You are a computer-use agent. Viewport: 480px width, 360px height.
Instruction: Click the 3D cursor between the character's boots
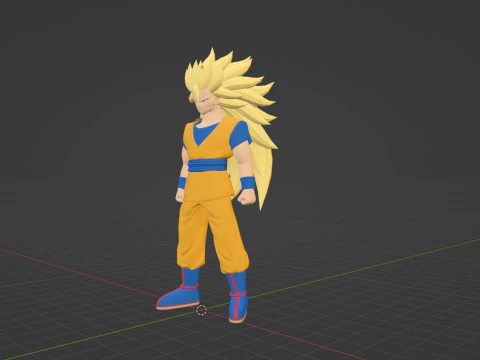click(201, 310)
